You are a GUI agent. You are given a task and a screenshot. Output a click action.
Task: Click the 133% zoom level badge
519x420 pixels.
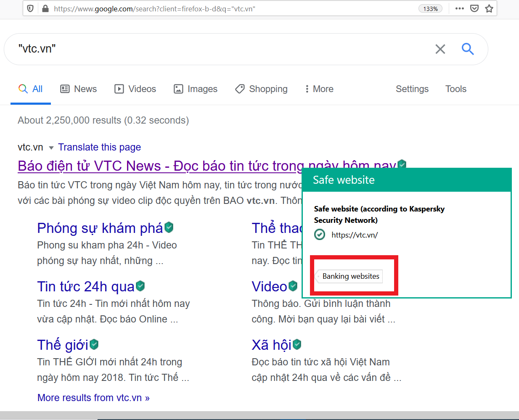click(x=430, y=9)
